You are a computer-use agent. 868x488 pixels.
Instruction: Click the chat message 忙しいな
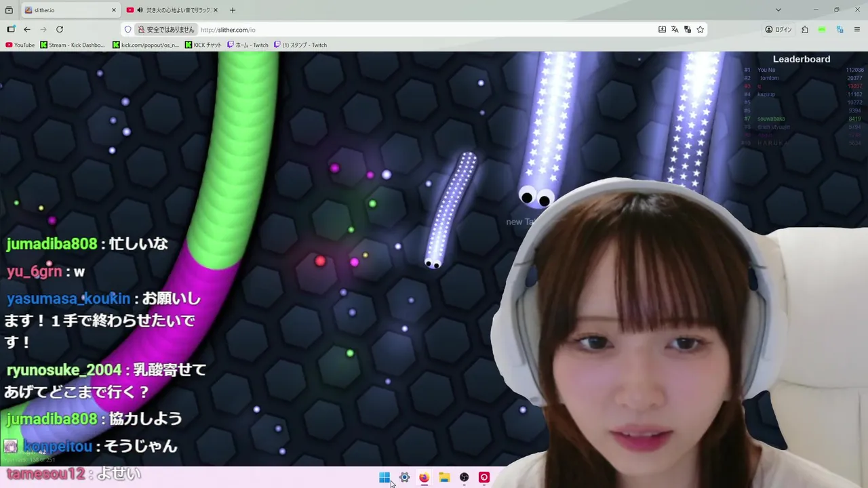click(x=138, y=244)
